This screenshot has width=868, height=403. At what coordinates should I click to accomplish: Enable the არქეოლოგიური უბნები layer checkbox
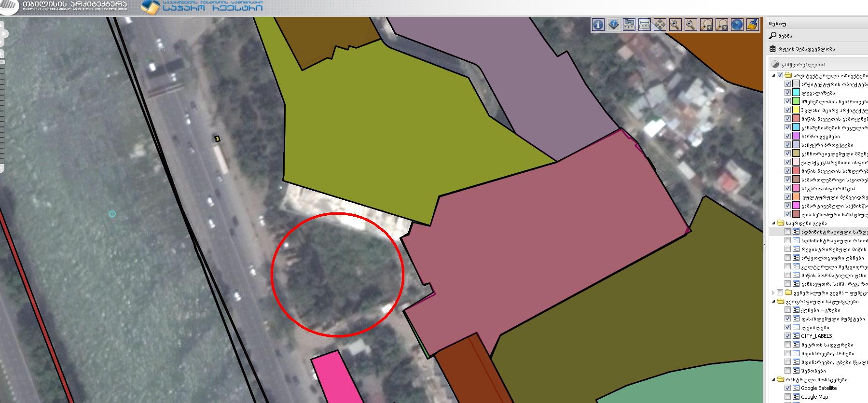[788, 258]
